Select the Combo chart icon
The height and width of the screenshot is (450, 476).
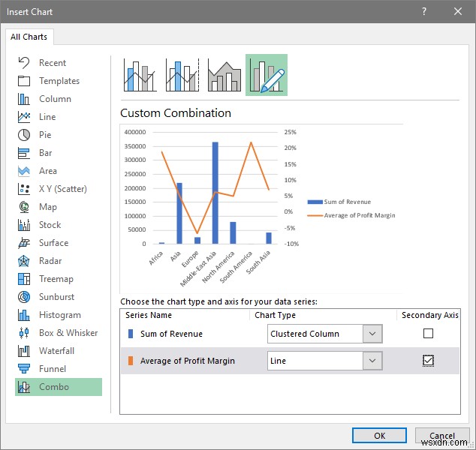pos(24,387)
